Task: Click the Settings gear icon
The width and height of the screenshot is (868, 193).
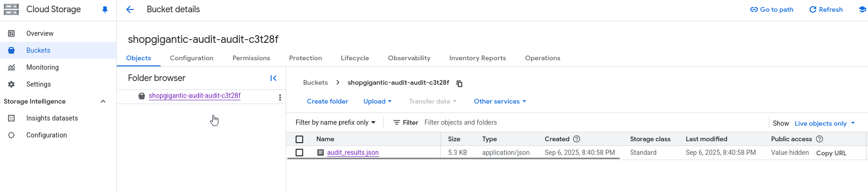Action: 11,84
